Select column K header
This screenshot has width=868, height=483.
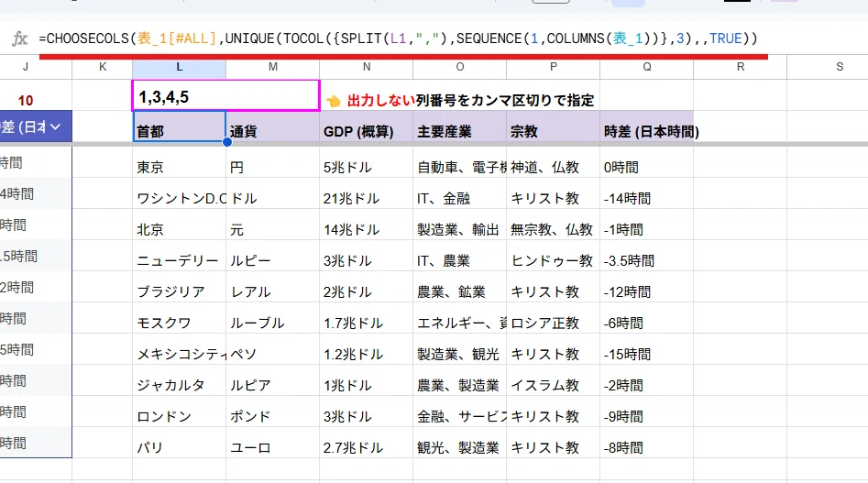coord(103,66)
